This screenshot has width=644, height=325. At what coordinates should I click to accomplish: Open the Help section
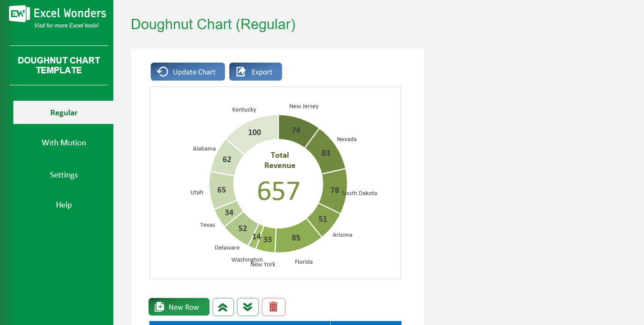click(64, 205)
